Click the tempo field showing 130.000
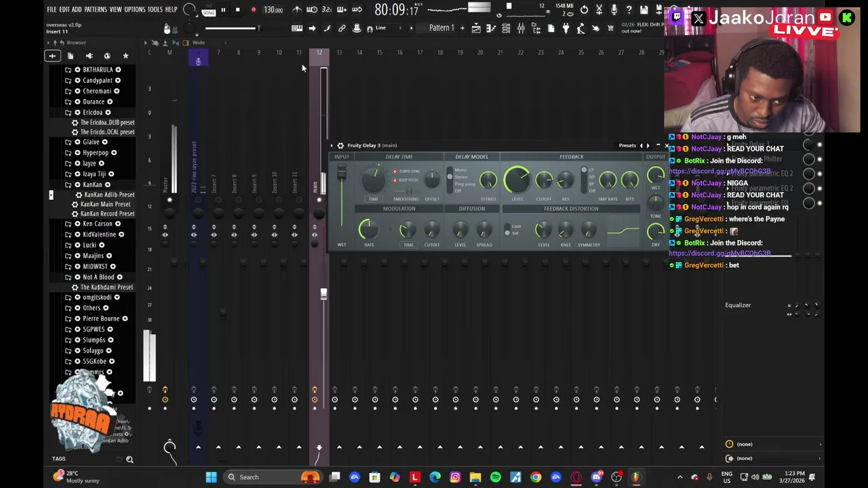This screenshot has height=488, width=868. (273, 10)
